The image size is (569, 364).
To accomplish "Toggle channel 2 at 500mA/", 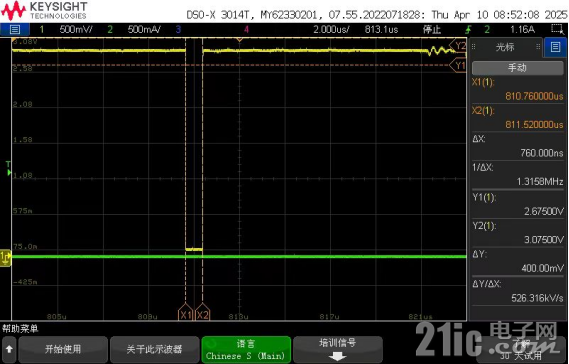I will click(x=134, y=29).
